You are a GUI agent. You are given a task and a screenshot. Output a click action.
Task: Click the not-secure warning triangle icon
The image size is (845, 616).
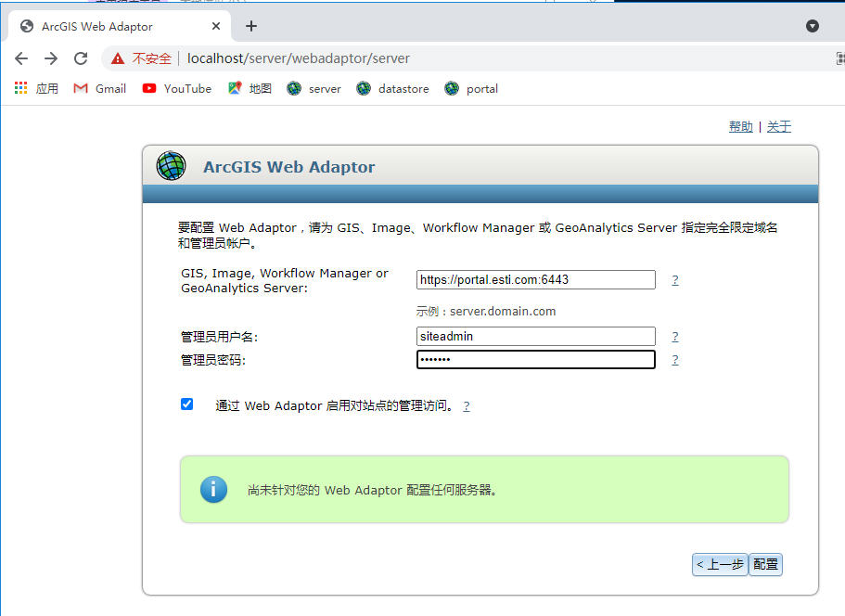click(118, 58)
